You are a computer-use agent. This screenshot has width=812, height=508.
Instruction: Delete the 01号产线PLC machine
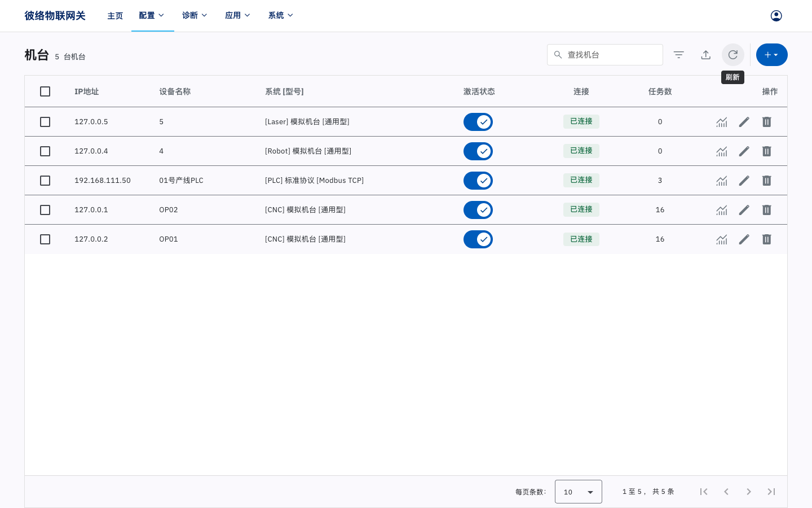pos(766,181)
